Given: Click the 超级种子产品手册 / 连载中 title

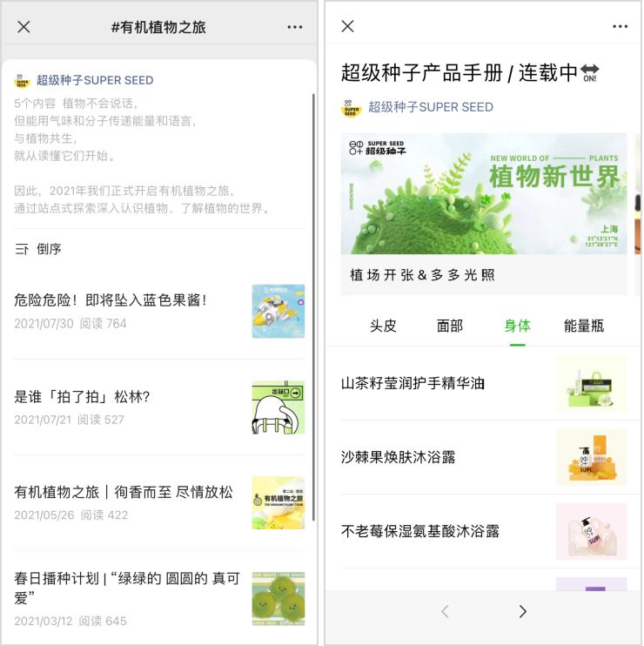Looking at the screenshot, I should point(460,73).
